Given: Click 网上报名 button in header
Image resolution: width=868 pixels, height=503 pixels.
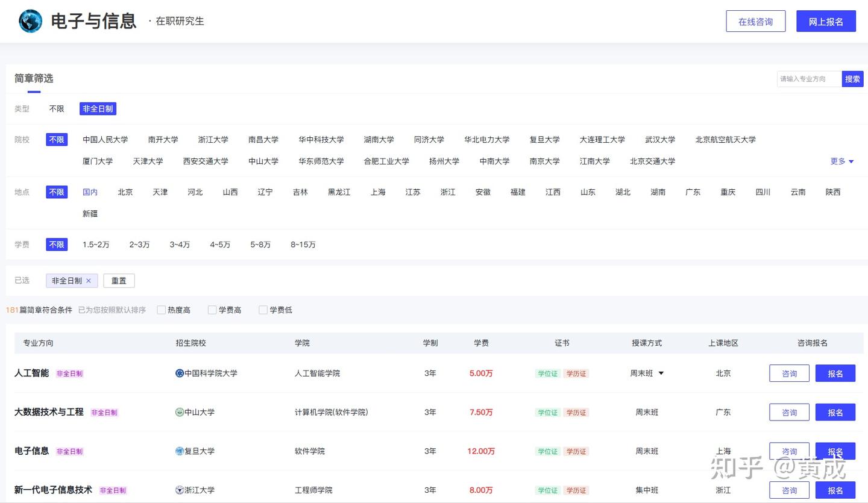Looking at the screenshot, I should [x=826, y=21].
